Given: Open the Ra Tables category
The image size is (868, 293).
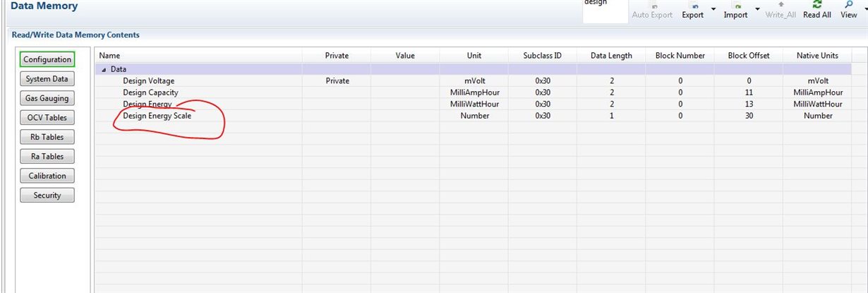Looking at the screenshot, I should coord(47,156).
